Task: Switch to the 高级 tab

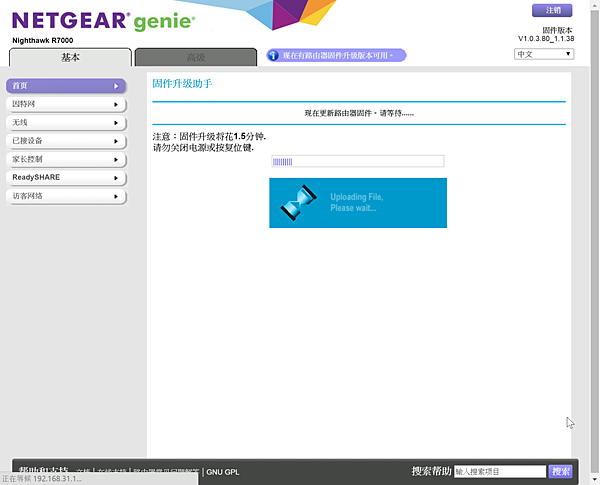Action: click(x=196, y=57)
